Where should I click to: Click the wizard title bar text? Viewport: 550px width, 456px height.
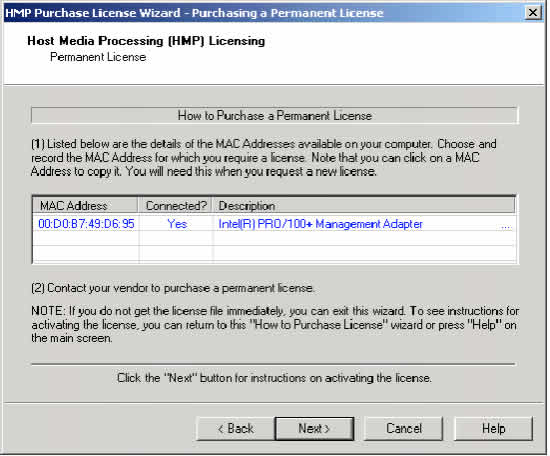[x=194, y=13]
